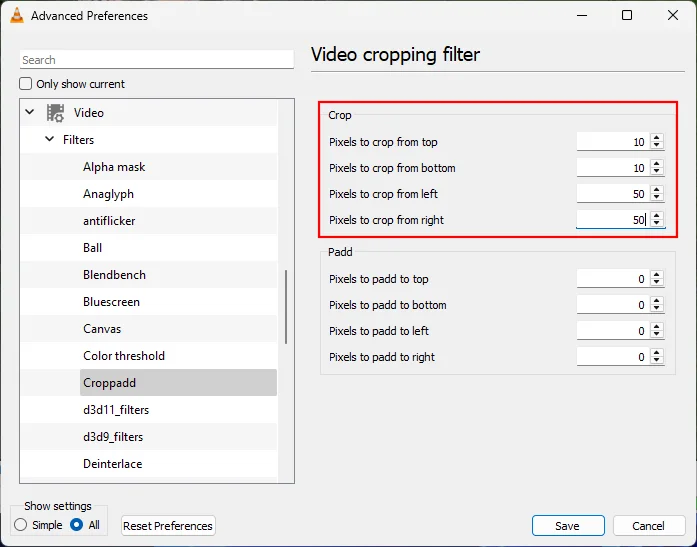Click the Search preferences field
This screenshot has height=547, width=697.
156,60
